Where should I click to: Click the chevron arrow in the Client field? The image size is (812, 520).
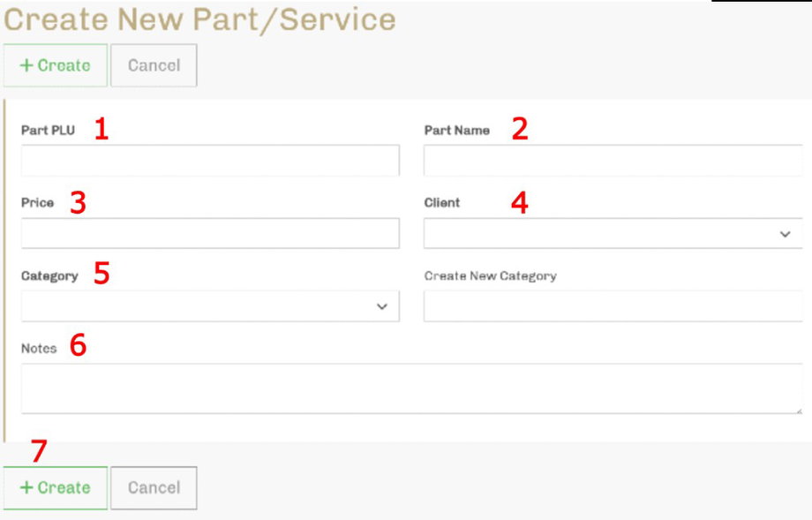coord(785,234)
